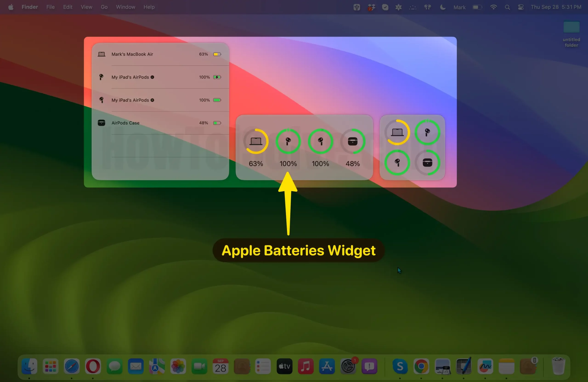Launch Skype from the Dock
588x382 pixels.
400,366
